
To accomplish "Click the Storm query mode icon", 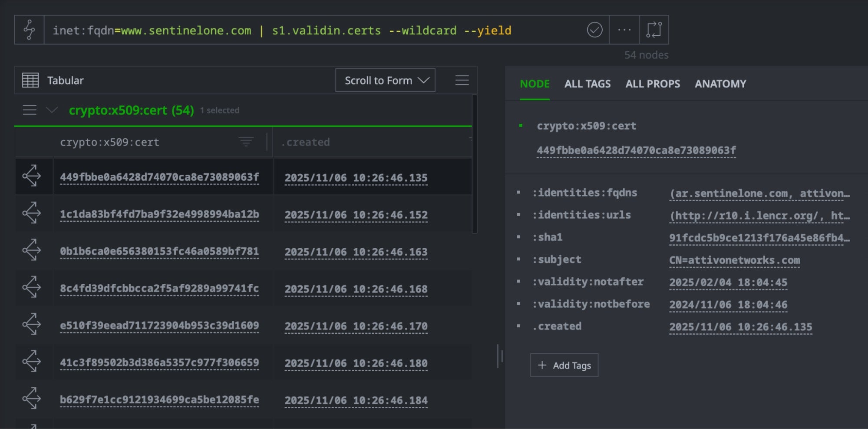I will [29, 30].
